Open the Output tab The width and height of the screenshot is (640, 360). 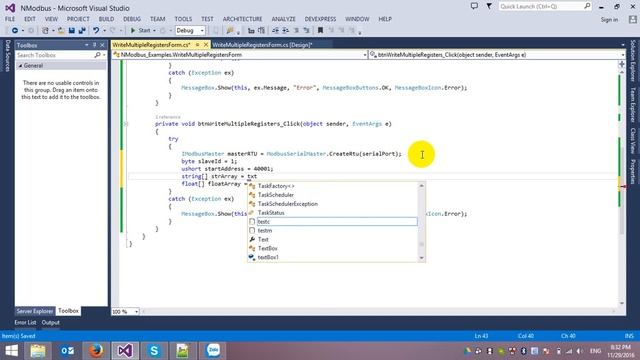point(51,322)
